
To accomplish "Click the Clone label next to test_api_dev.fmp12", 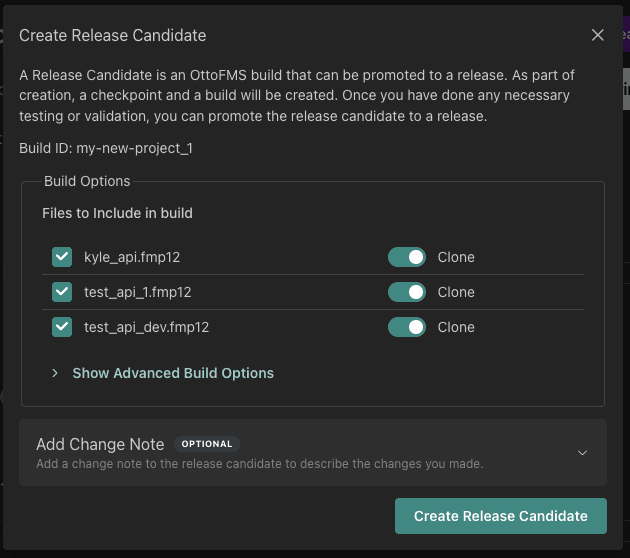I will 456,327.
